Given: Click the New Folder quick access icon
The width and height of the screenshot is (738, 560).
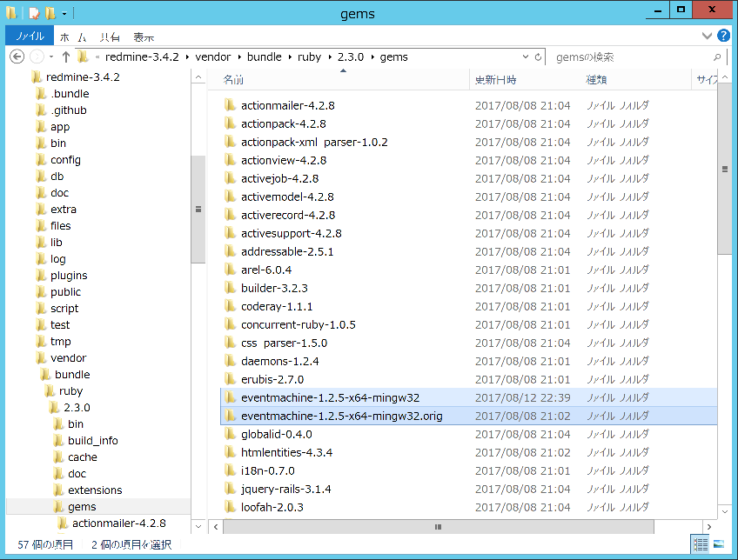Looking at the screenshot, I should point(50,13).
